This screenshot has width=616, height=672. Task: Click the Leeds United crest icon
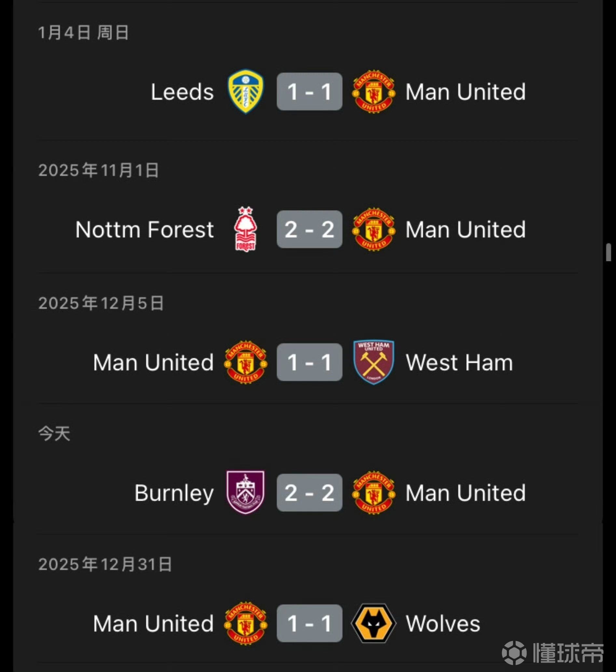point(245,92)
